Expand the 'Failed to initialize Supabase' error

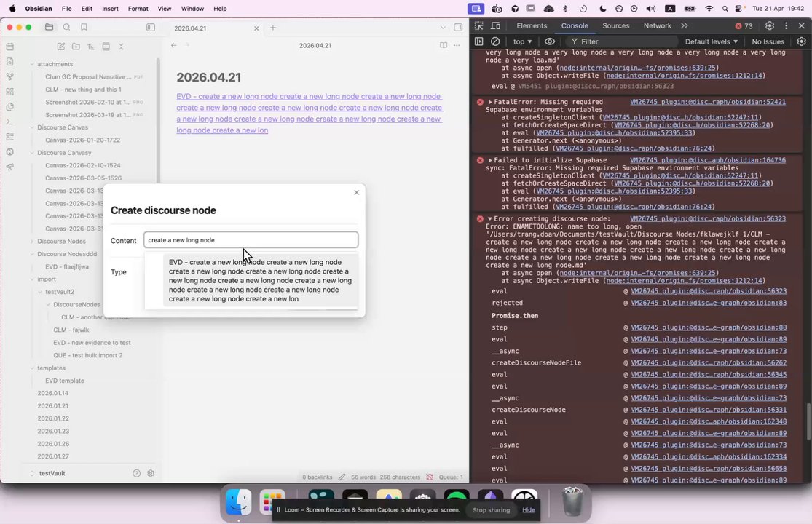click(x=490, y=160)
